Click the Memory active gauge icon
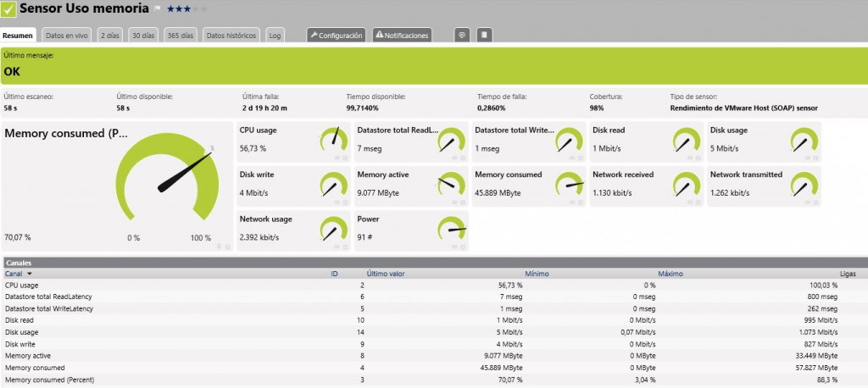 click(x=452, y=184)
